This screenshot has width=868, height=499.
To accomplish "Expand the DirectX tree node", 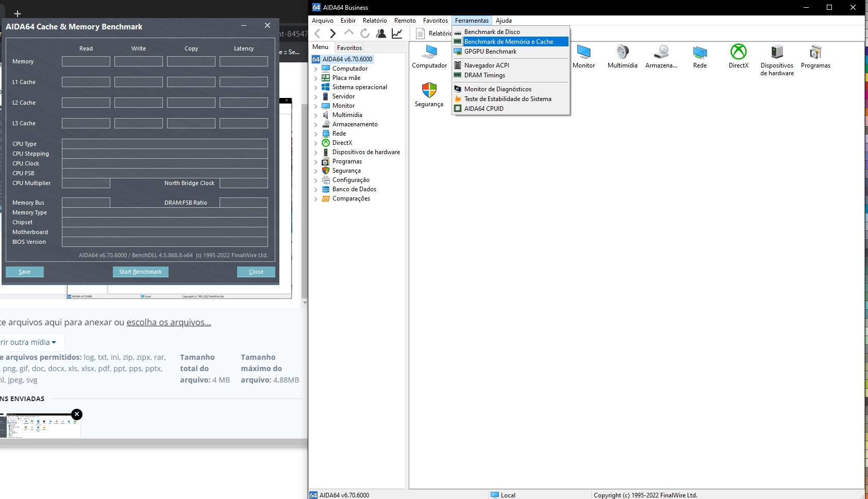I will (315, 143).
